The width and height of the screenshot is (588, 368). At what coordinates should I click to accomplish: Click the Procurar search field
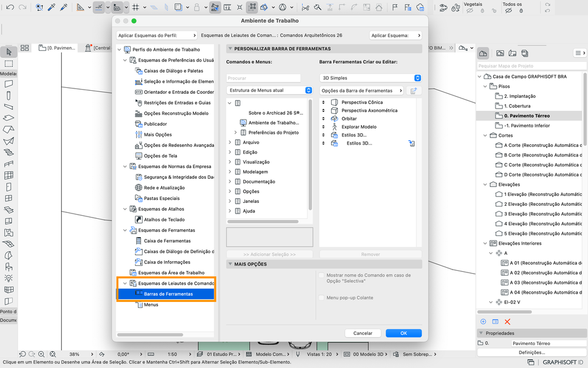pyautogui.click(x=263, y=78)
